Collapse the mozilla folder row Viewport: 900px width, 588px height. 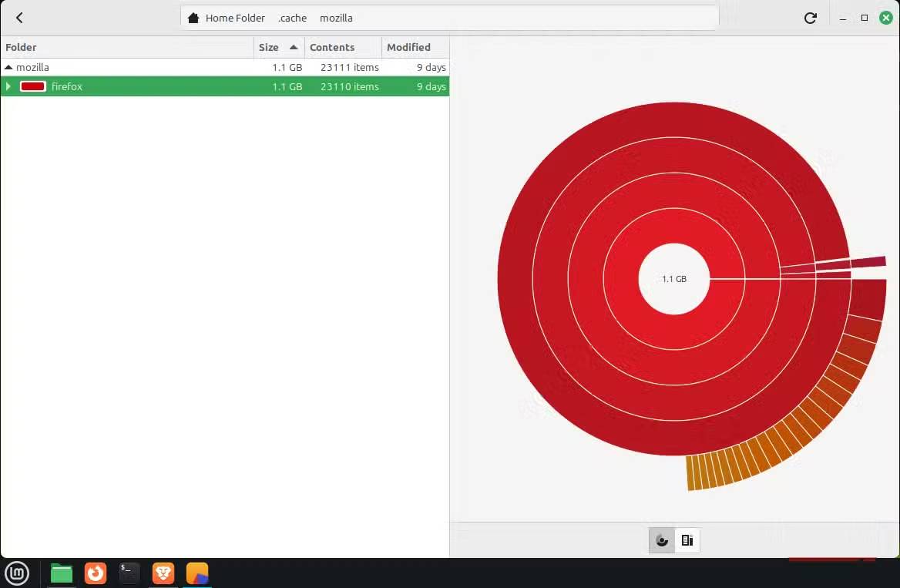pos(8,68)
